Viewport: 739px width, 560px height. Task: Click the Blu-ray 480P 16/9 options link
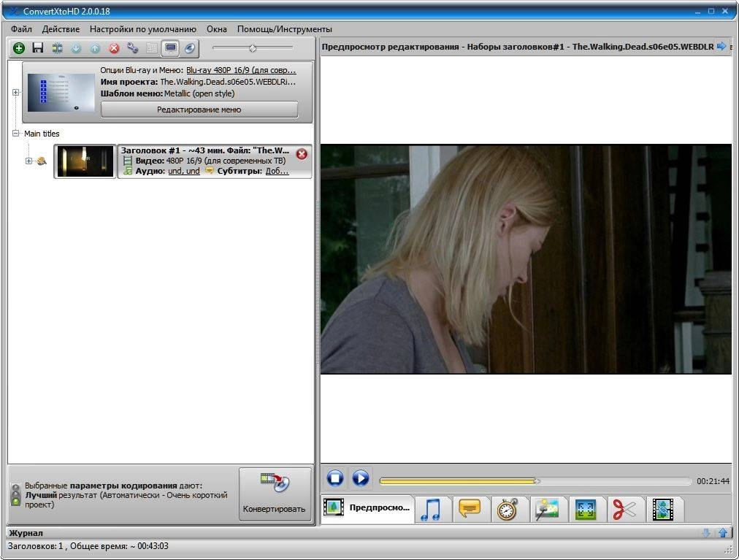click(x=241, y=70)
